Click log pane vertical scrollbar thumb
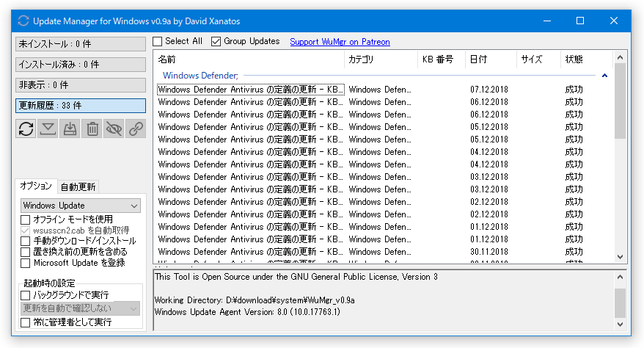 click(x=621, y=302)
